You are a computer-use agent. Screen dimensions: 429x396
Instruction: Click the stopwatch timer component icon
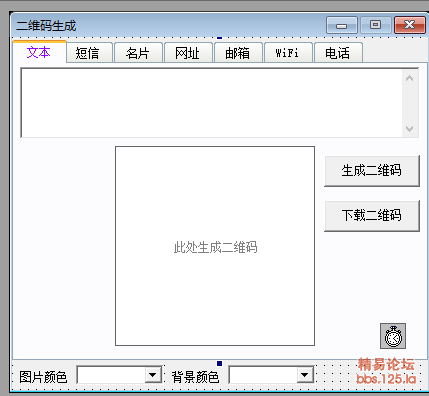(x=393, y=336)
